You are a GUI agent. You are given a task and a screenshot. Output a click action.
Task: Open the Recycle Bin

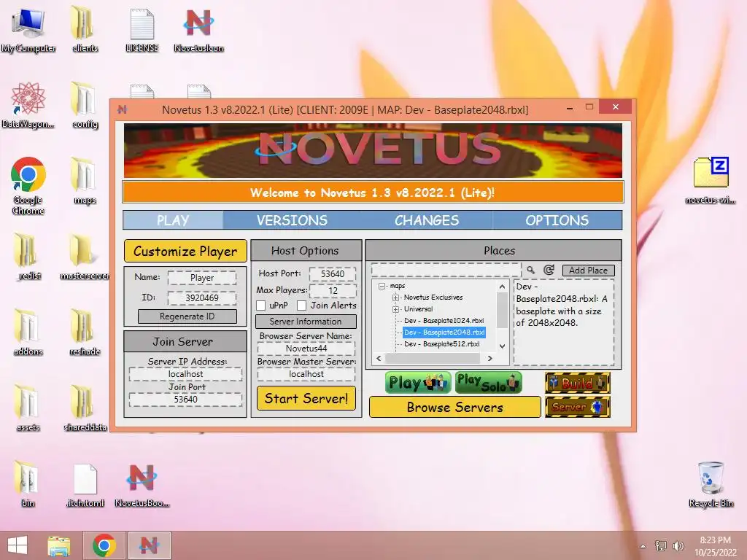pyautogui.click(x=711, y=484)
